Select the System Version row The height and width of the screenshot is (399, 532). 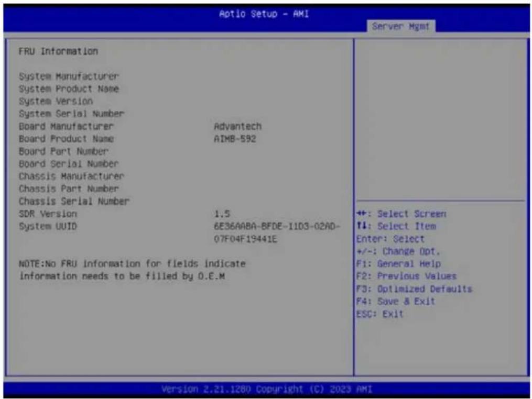(x=56, y=101)
